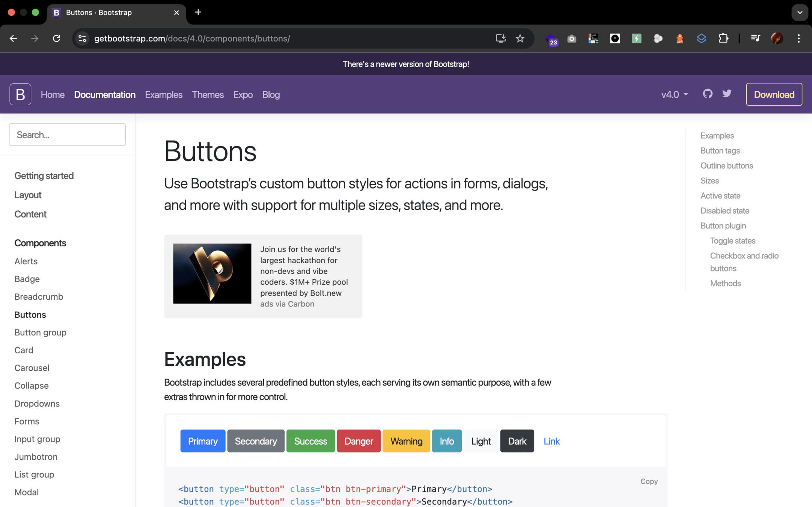
Task: Open the Examples navbar item
Action: click(x=164, y=95)
